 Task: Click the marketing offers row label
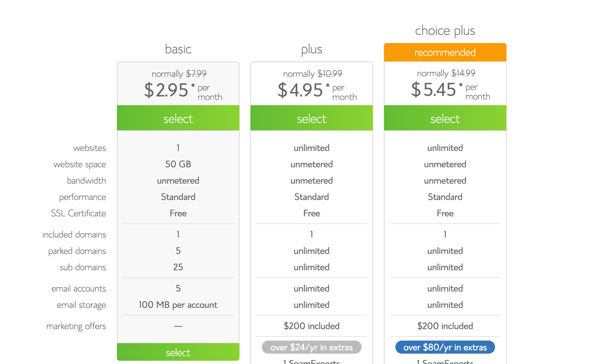76,326
